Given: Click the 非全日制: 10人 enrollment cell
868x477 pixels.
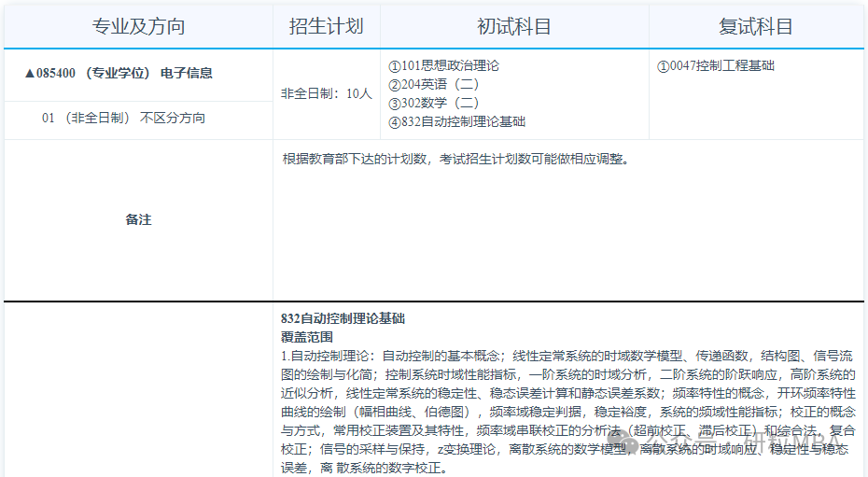Looking at the screenshot, I should point(326,93).
